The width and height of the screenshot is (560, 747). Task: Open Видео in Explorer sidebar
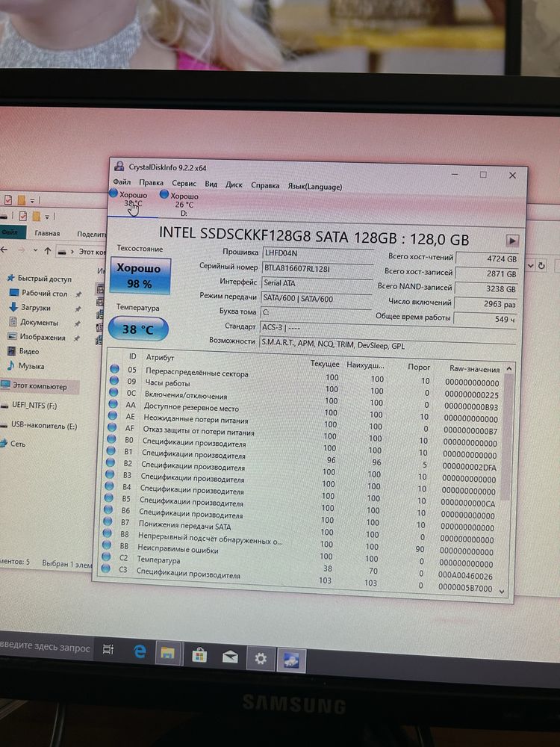[23, 351]
